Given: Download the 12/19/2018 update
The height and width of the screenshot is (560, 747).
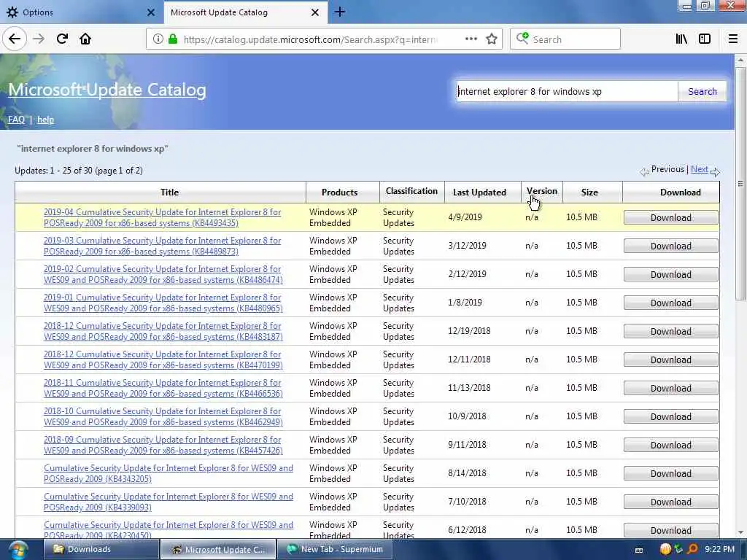Looking at the screenshot, I should [670, 332].
